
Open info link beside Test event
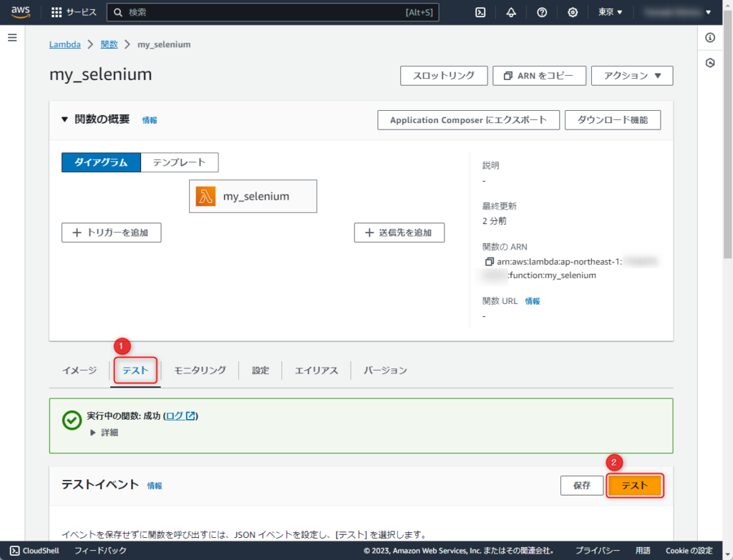click(155, 486)
